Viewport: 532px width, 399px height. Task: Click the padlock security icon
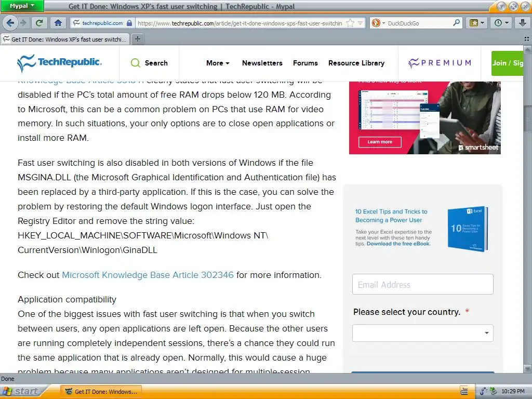129,23
